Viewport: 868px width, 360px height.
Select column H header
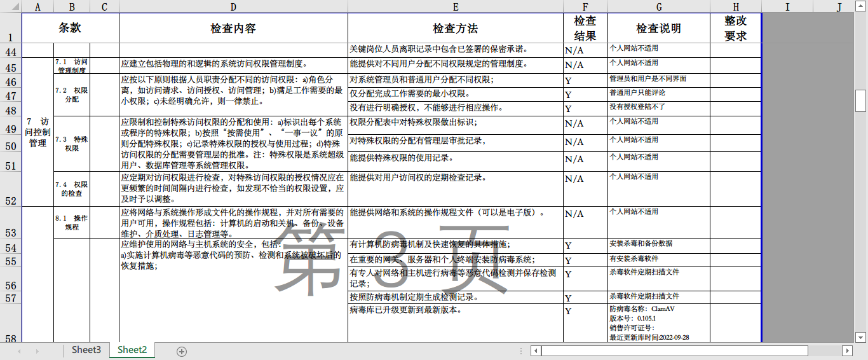tap(736, 6)
